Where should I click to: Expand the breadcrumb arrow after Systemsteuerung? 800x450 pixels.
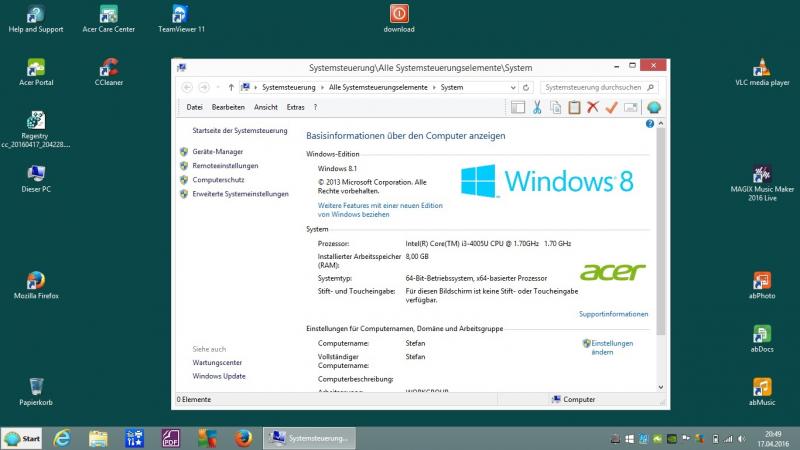322,87
